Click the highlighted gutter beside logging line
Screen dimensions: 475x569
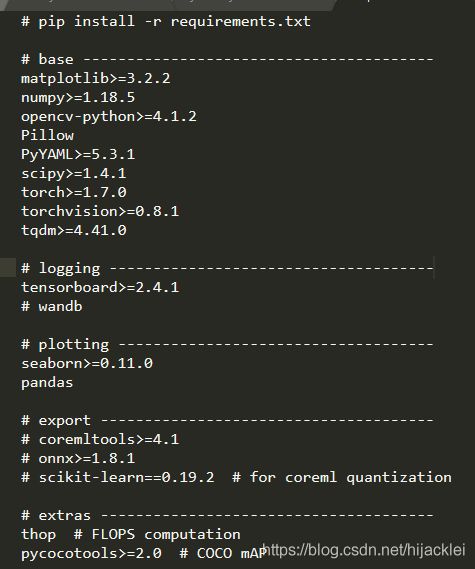pyautogui.click(x=8, y=268)
